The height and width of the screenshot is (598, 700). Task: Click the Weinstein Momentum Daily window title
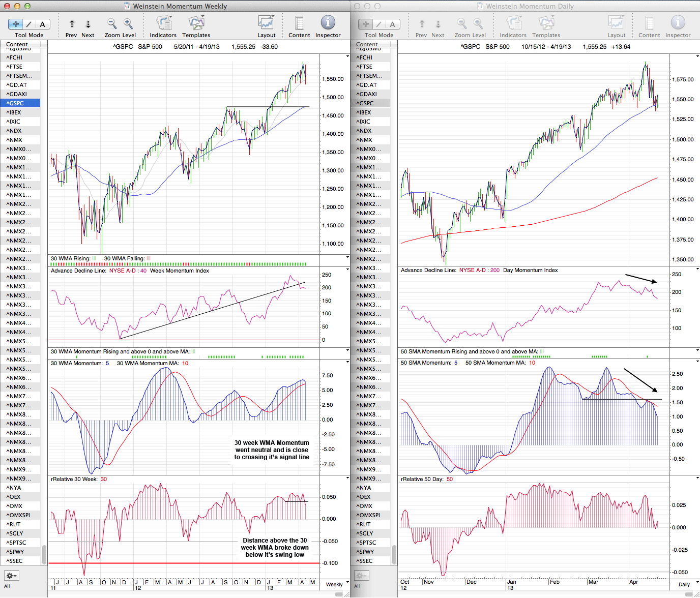coord(530,6)
